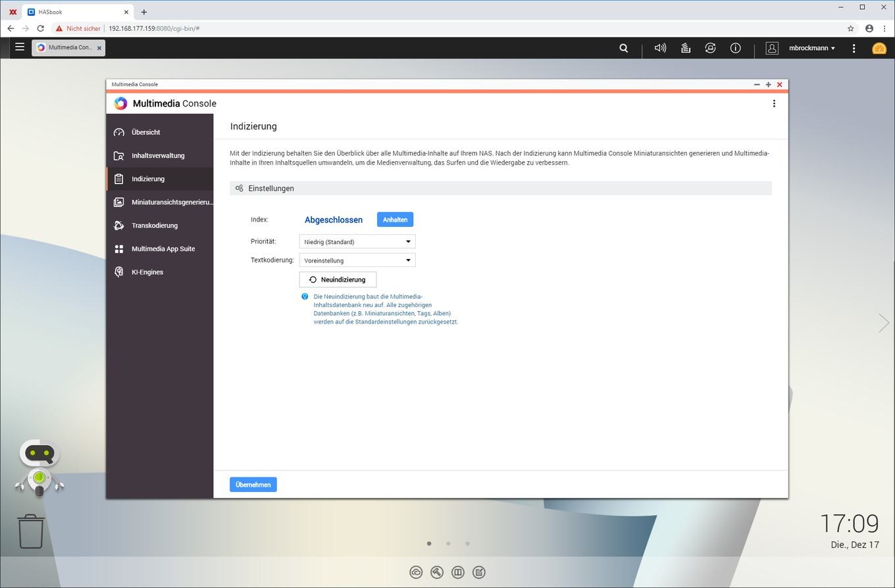Open the KI-Engines section

click(160, 272)
